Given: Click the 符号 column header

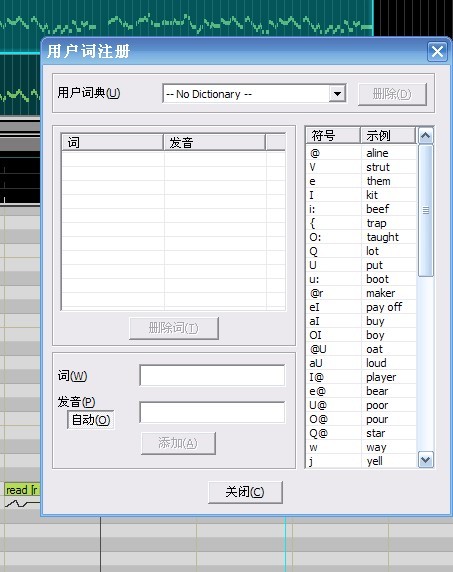Looking at the screenshot, I should [x=333, y=135].
